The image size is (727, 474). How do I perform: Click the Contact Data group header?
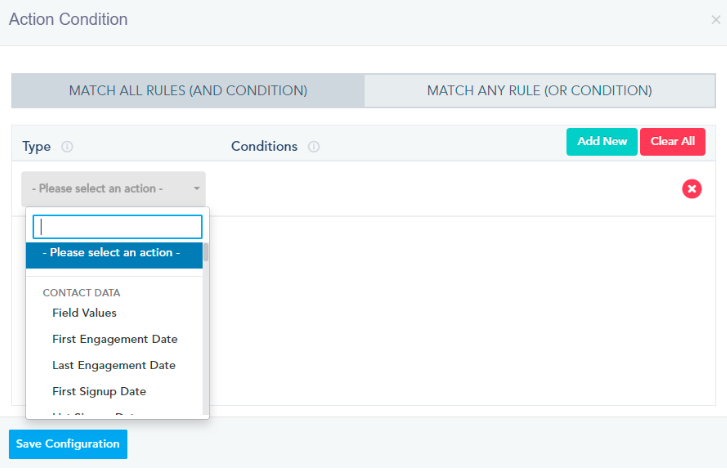81,293
